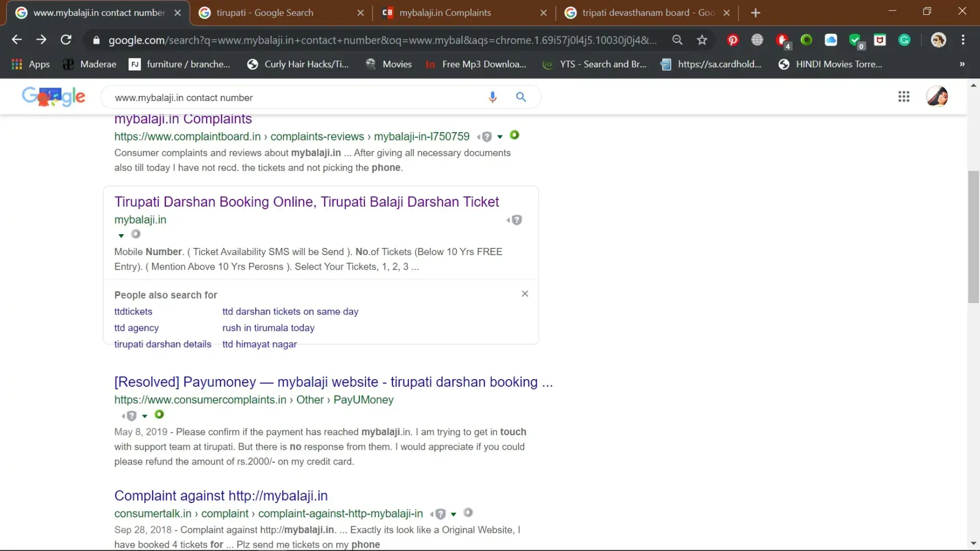
Task: Reload the current page
Action: point(66,40)
